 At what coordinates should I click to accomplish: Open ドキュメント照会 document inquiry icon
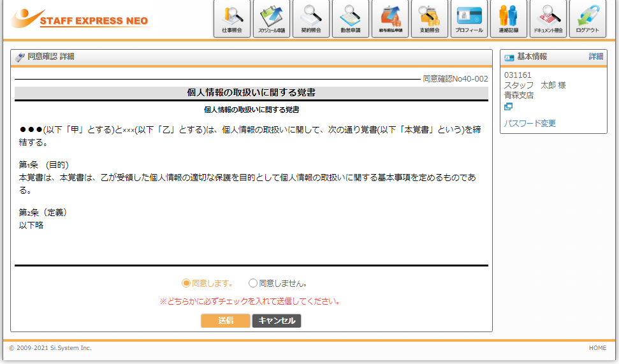(548, 18)
